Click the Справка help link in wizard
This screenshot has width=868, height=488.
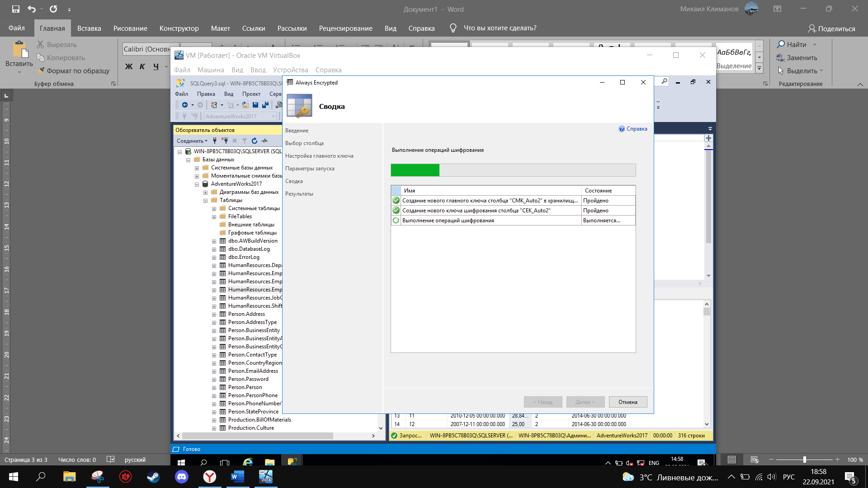tap(633, 129)
